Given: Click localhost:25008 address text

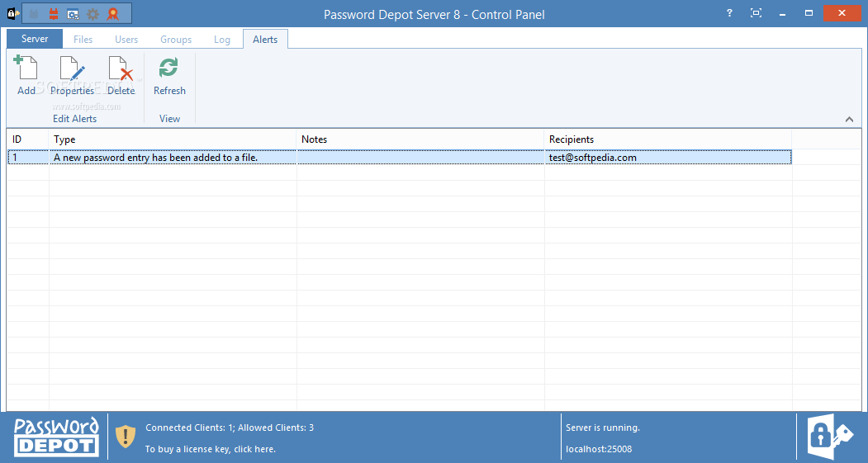Looking at the screenshot, I should point(599,449).
